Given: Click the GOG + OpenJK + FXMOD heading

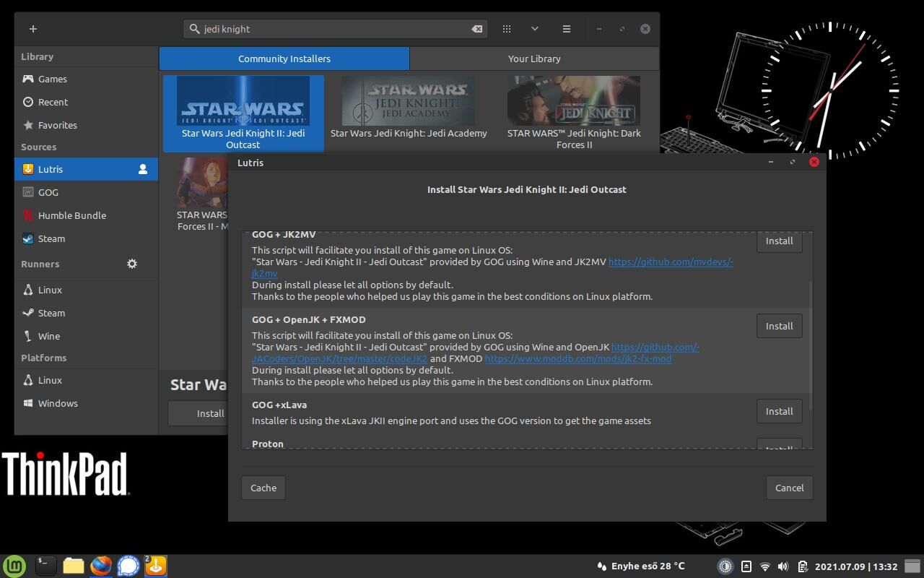Looking at the screenshot, I should tap(308, 319).
